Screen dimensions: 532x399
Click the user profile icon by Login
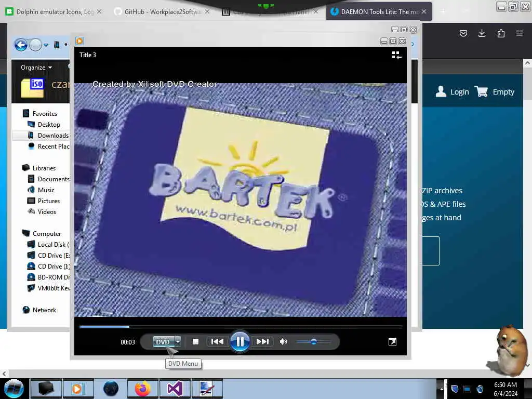(x=441, y=91)
